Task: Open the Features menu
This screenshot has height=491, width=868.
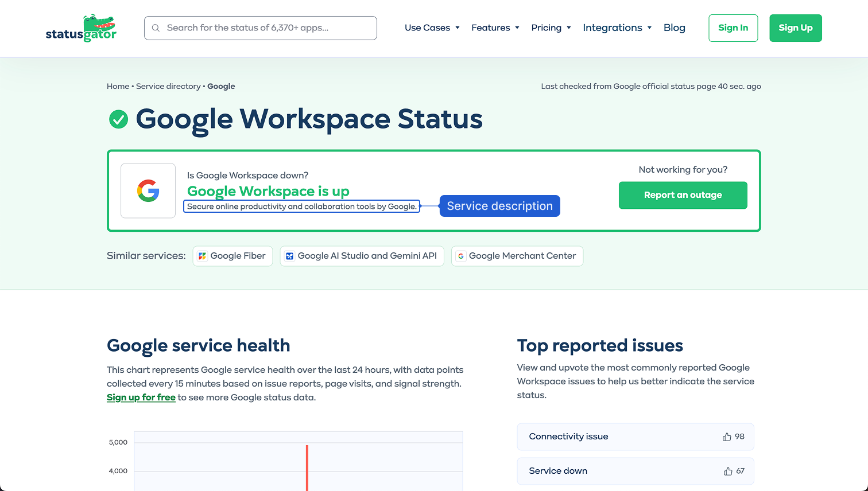Action: (495, 28)
